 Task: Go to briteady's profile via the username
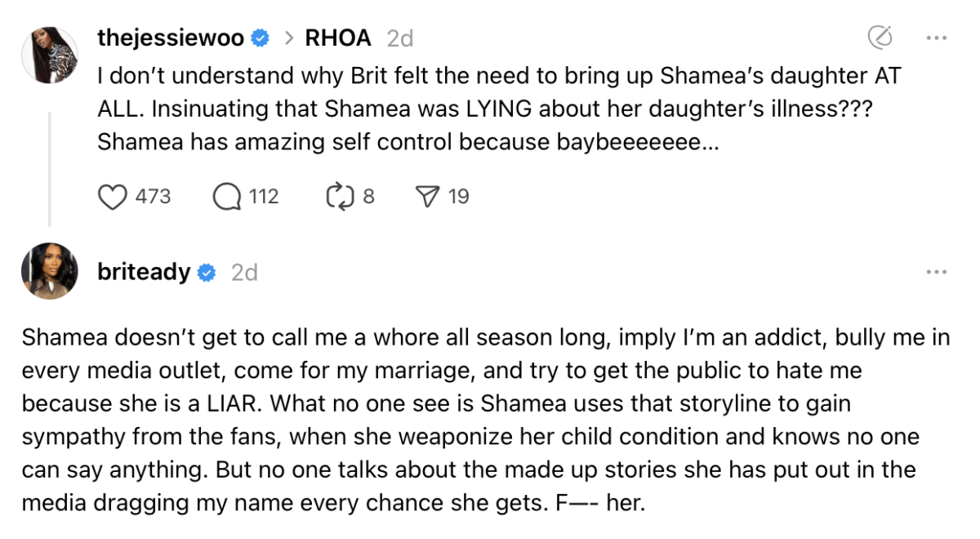click(144, 273)
